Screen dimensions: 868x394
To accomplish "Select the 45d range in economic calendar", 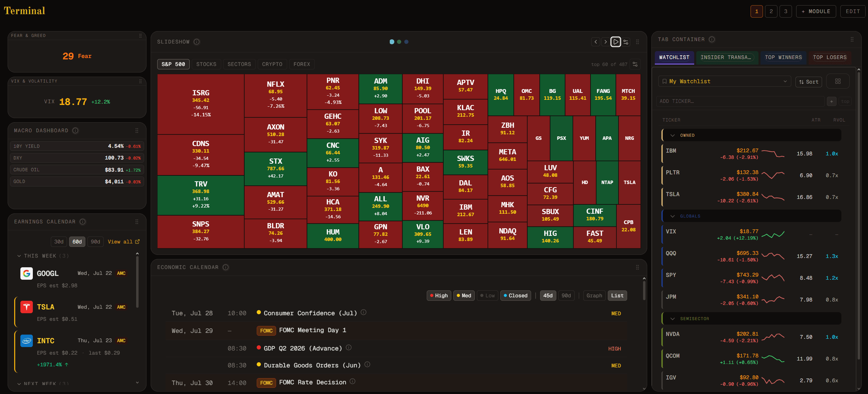I will (548, 296).
